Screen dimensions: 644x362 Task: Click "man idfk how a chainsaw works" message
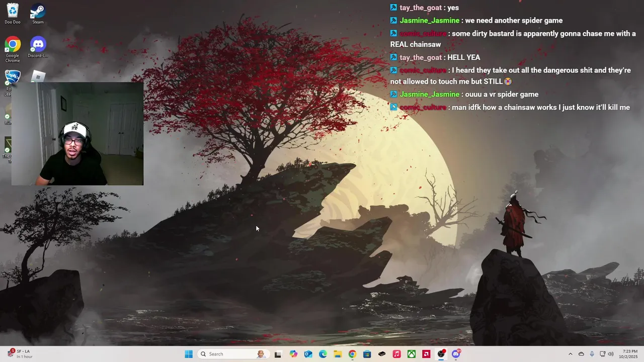click(x=510, y=108)
